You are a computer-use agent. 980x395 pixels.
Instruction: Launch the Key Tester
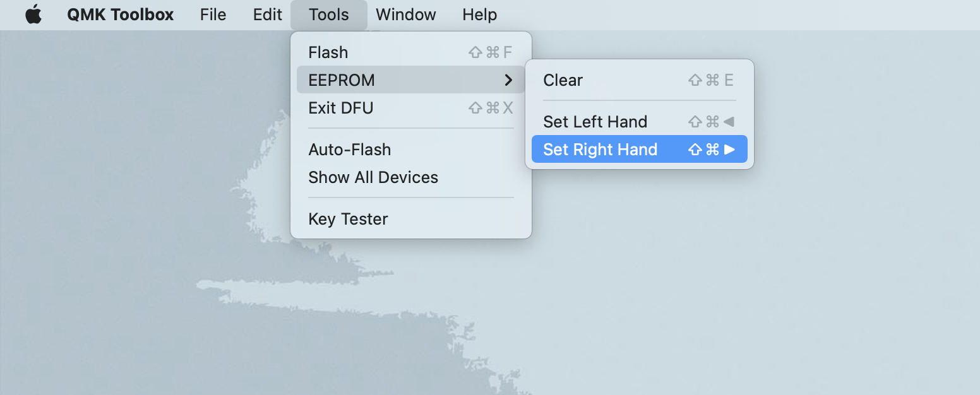point(348,219)
